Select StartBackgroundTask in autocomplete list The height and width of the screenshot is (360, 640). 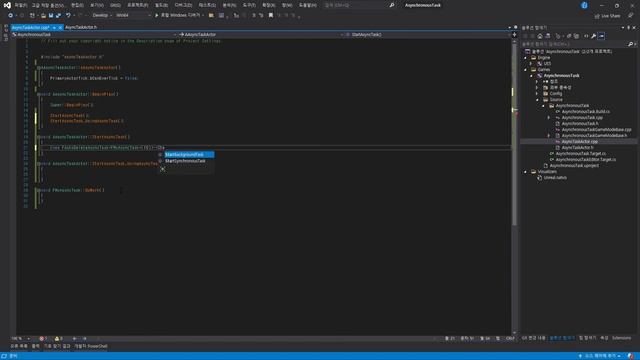pyautogui.click(x=189, y=154)
